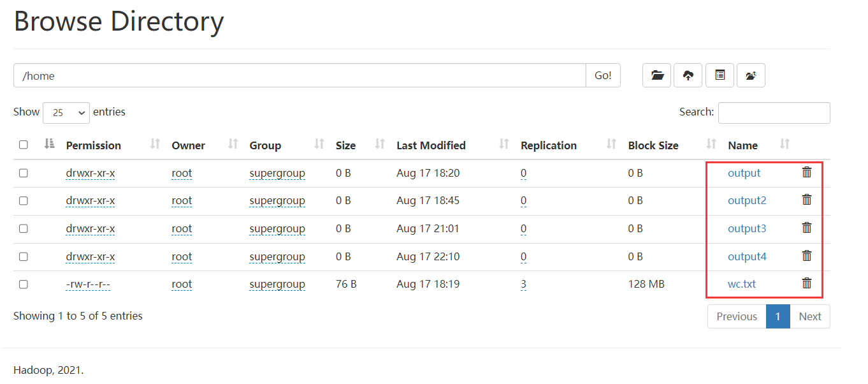
Task: Click the cut and paste list icon
Action: (x=720, y=75)
